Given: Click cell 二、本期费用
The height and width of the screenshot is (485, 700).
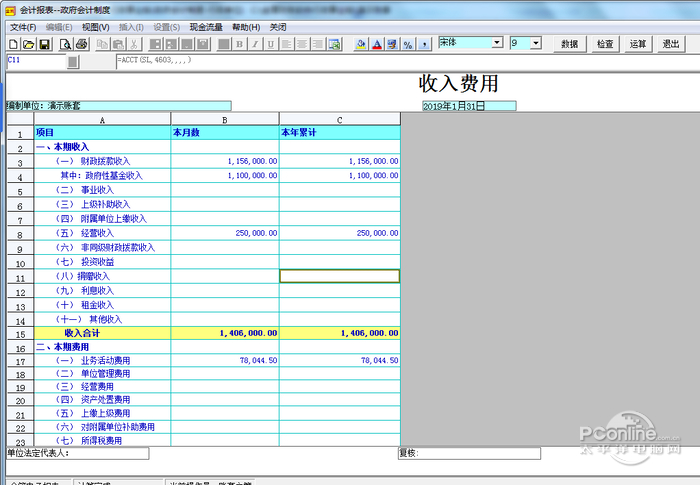Looking at the screenshot, I should pos(102,347).
